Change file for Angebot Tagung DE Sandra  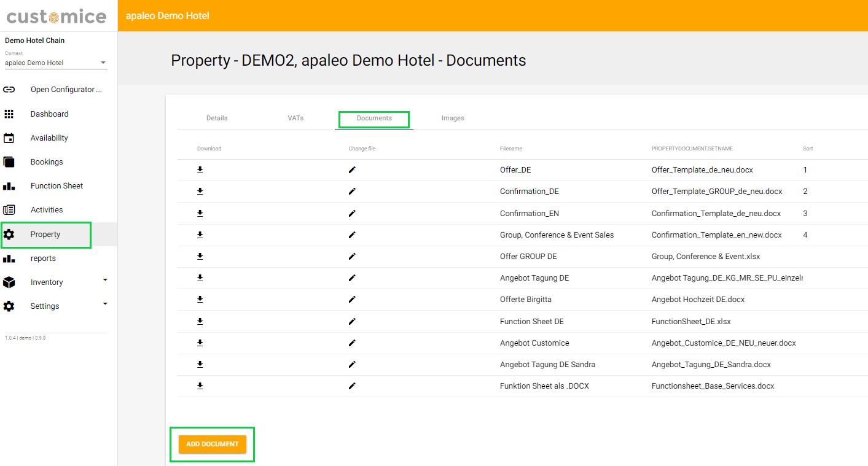(x=352, y=364)
